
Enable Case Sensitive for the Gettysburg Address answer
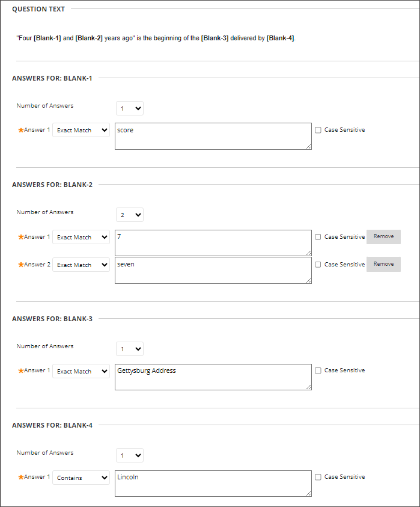pos(318,370)
